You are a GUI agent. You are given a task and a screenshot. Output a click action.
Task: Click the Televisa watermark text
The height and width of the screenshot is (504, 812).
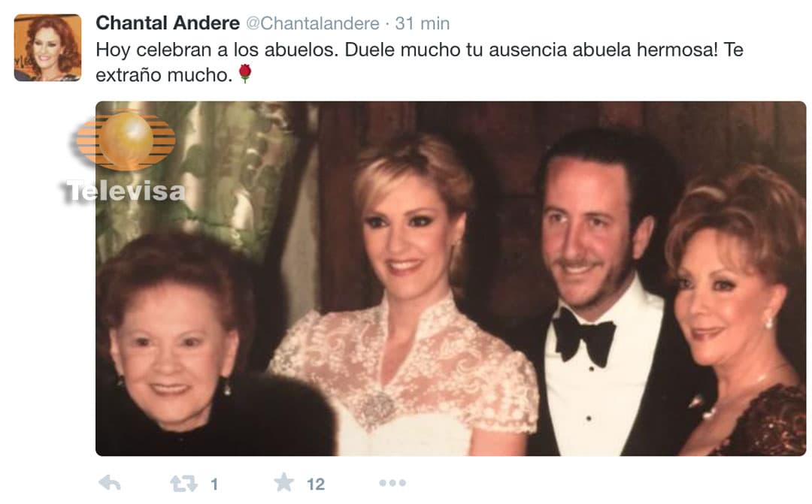[x=125, y=192]
